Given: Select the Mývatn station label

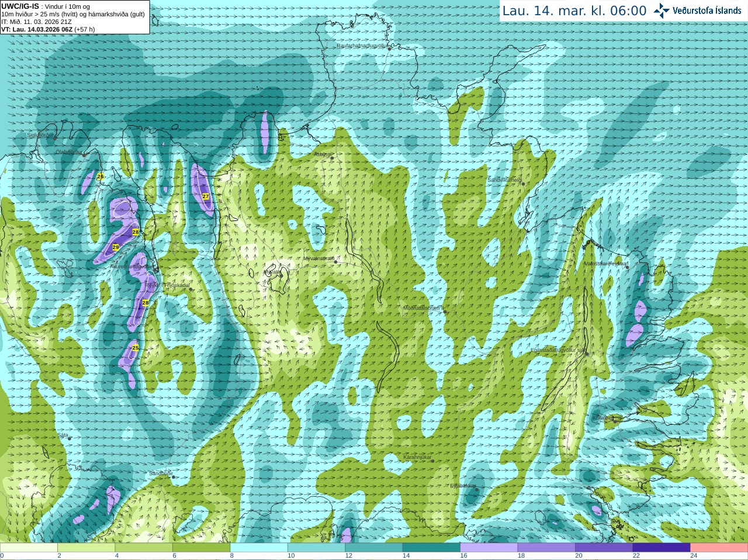Looking at the screenshot, I should tap(272, 272).
